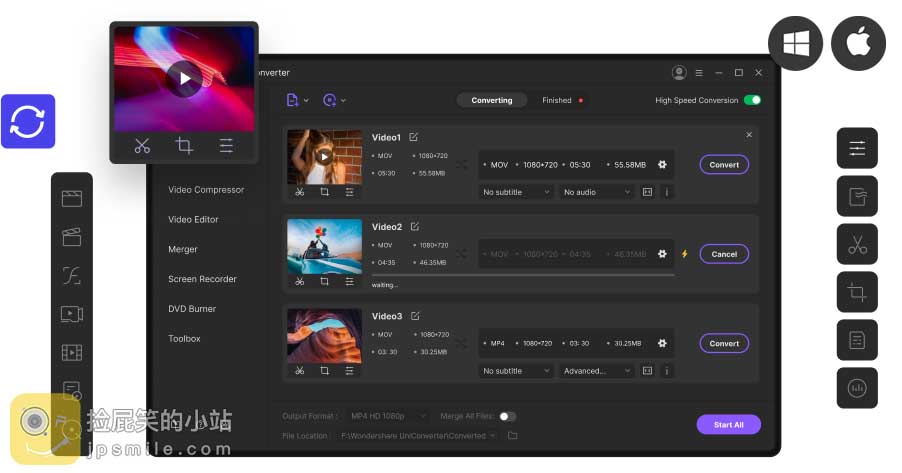902x473 pixels.
Task: Open effects settings icon under Video2 thumbnail
Action: pos(349,281)
